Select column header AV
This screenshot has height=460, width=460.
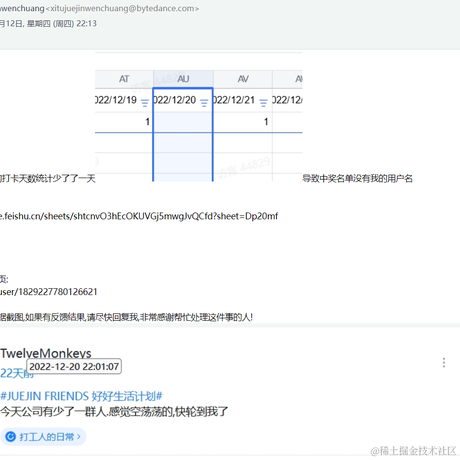[x=243, y=79]
